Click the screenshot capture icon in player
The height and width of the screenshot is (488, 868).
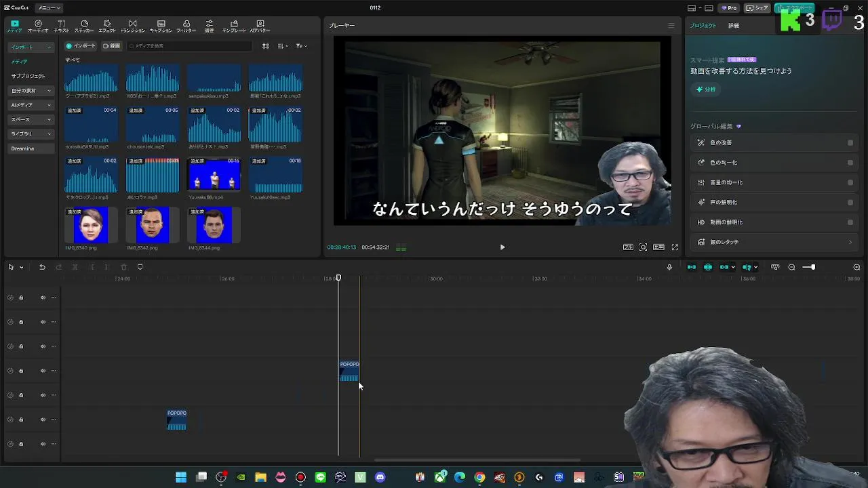click(643, 247)
